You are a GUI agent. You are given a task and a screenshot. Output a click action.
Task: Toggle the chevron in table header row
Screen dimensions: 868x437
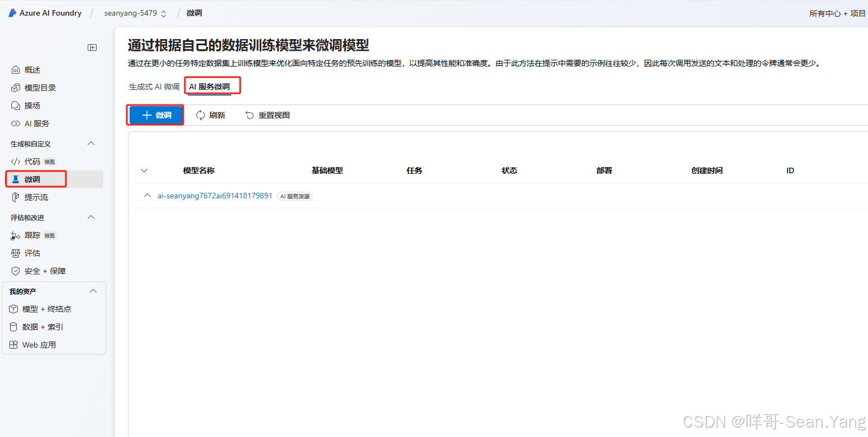pyautogui.click(x=144, y=170)
